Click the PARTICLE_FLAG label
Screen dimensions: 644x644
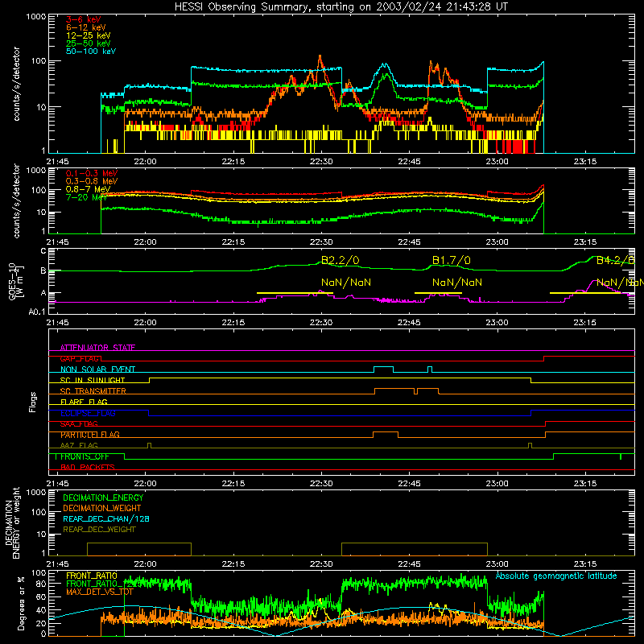[x=90, y=435]
